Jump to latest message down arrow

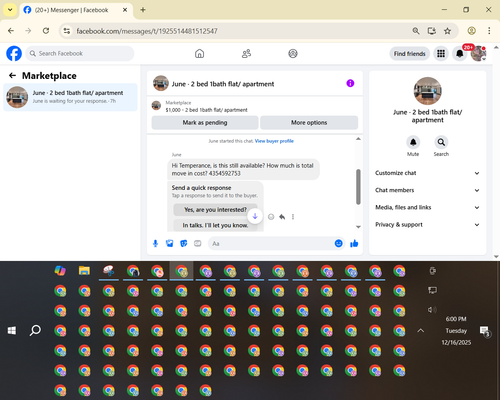[255, 216]
